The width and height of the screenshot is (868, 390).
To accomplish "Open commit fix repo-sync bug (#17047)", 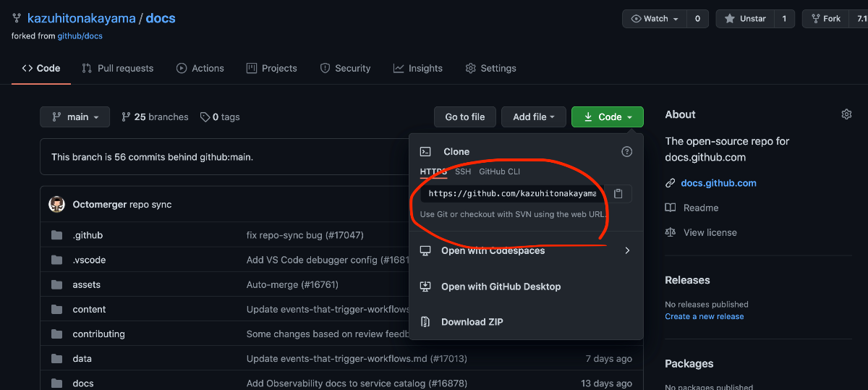I will [305, 235].
